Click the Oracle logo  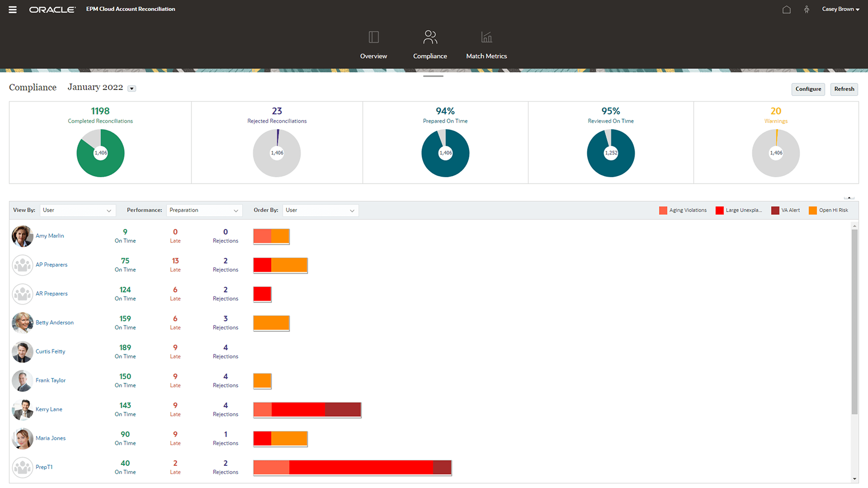tap(52, 9)
